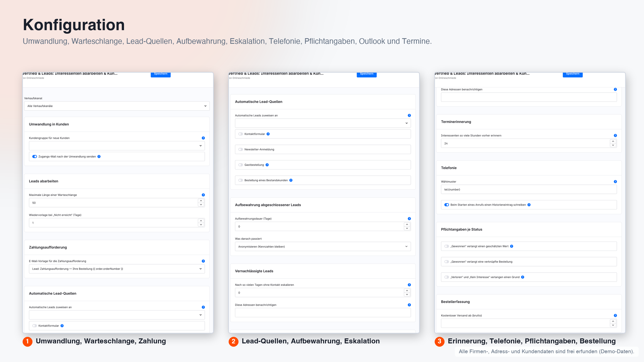Click Speichern button in third panel
Screen dimensions: 644x362
[573, 74]
